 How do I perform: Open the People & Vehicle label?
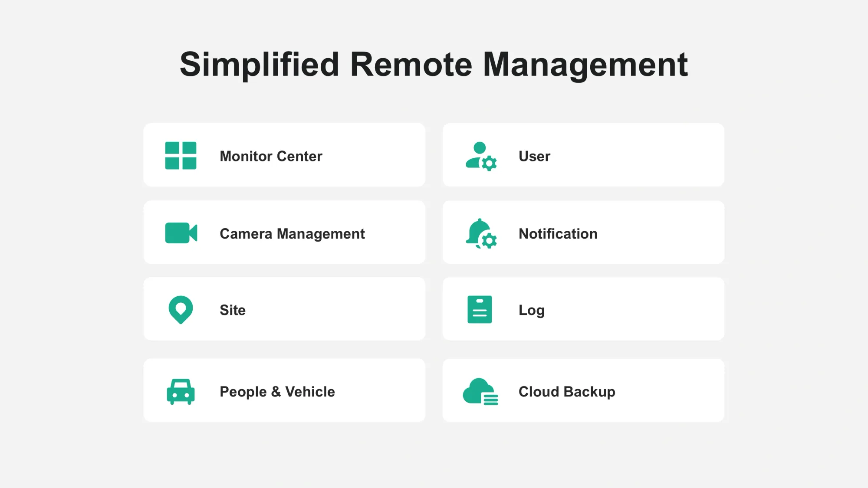click(x=277, y=392)
